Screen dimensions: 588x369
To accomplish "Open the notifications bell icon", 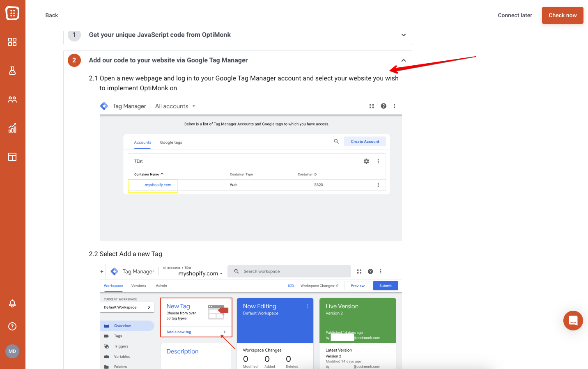I will 12,303.
